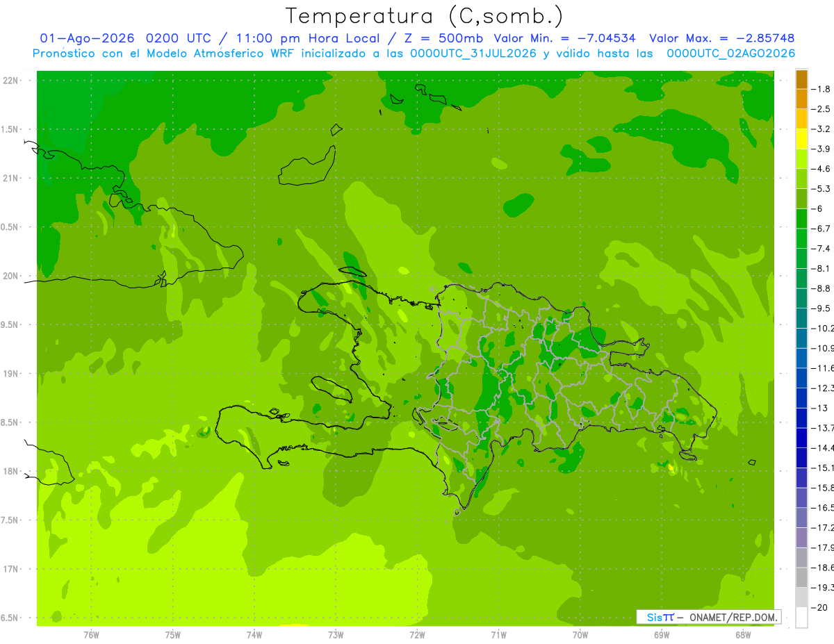
Task: Click the 'Temperatura (C,somb.)' map title
Action: tap(424, 16)
